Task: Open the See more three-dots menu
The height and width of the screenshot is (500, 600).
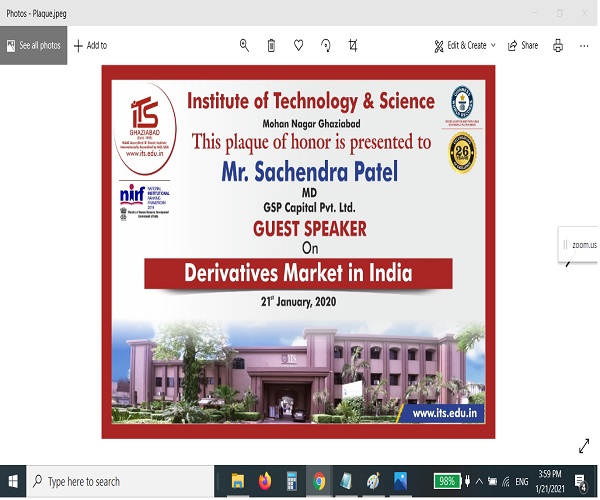Action: 584,46
